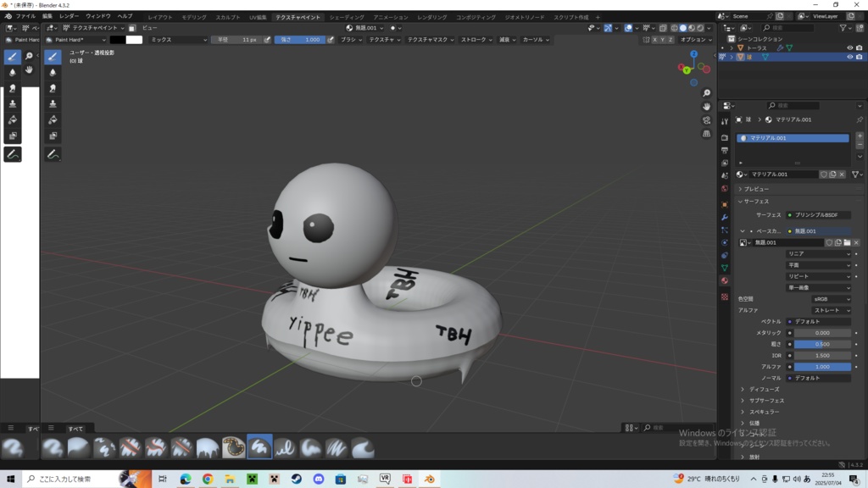Toggle X axis symmetry button
Viewport: 868px width, 488px height.
click(x=655, y=40)
